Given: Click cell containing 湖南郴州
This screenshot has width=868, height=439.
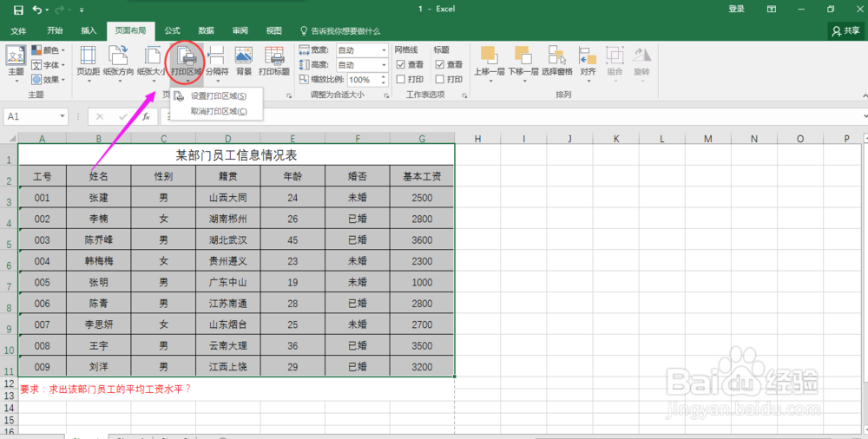Looking at the screenshot, I should (227, 219).
